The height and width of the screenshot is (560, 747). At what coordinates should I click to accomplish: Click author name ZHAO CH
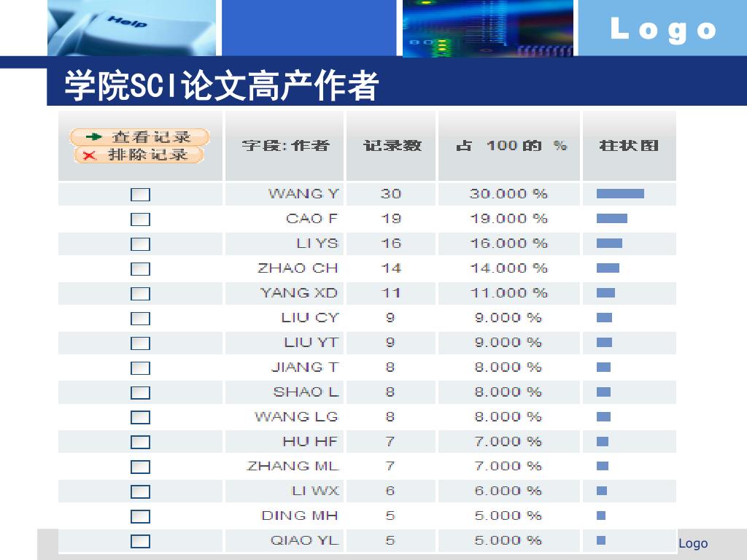[298, 268]
